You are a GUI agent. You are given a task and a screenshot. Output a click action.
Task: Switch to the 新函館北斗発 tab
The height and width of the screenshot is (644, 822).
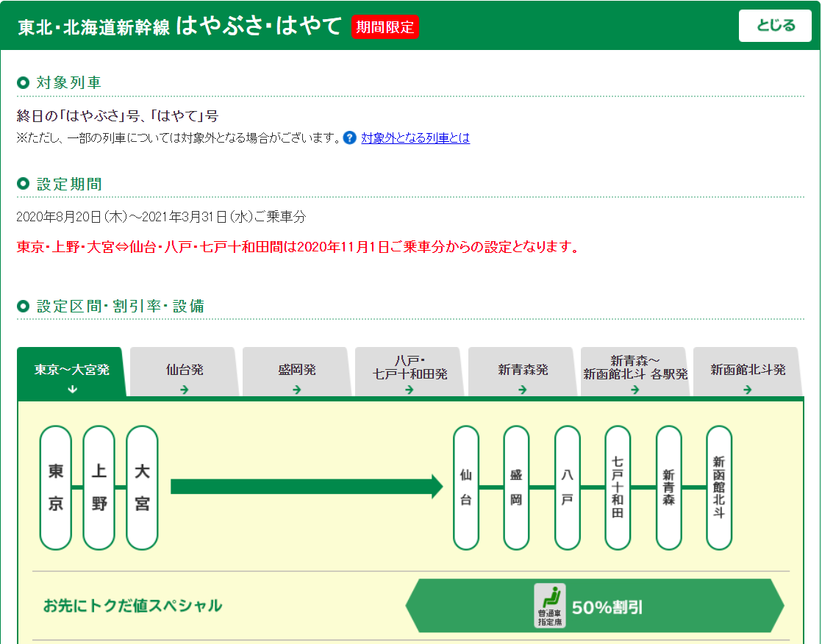point(748,372)
